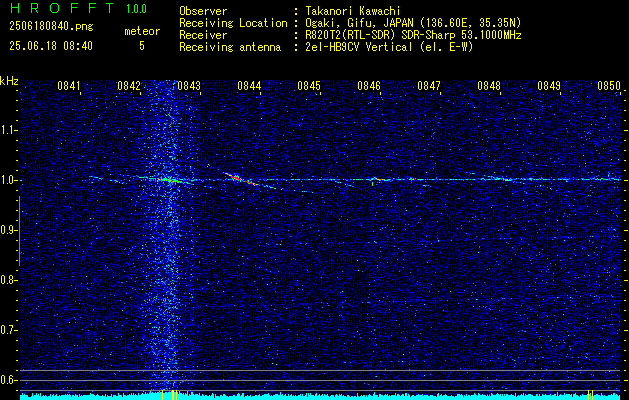This screenshot has height=400, width=629.
Task: Select the filename 2506180840.png
Action: pyautogui.click(x=51, y=27)
